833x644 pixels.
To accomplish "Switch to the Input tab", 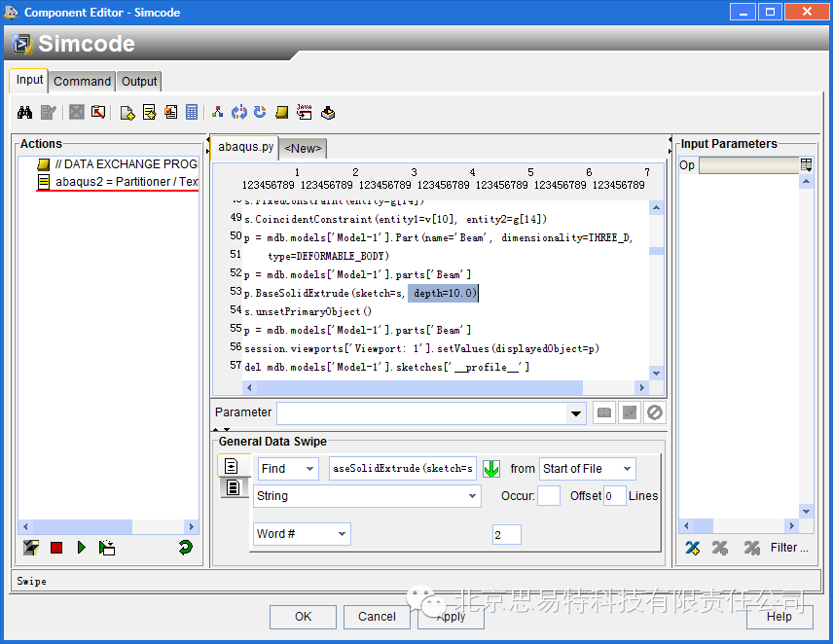I will [29, 80].
